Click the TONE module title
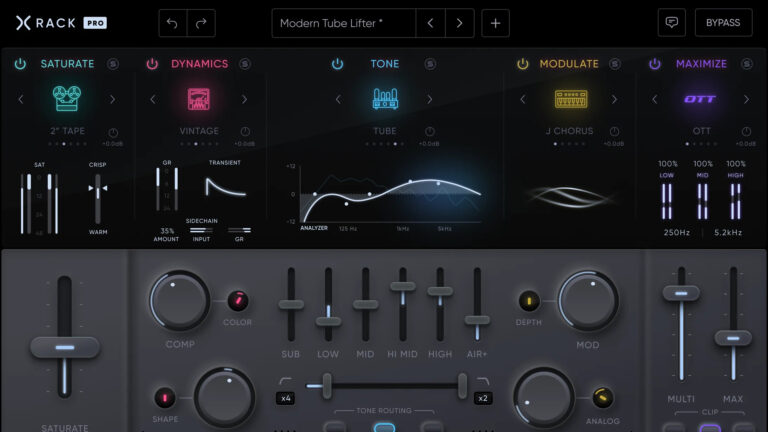The width and height of the screenshot is (768, 432). coord(384,64)
